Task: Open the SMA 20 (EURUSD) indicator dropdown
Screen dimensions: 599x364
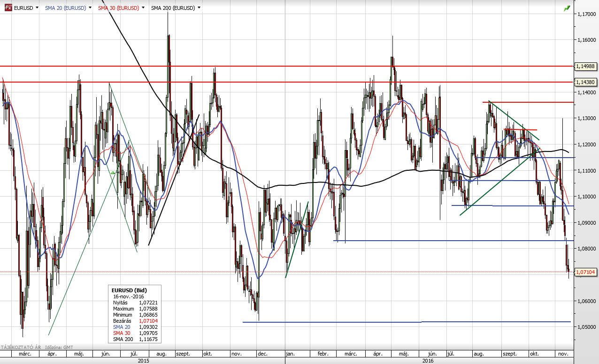Action: click(90, 8)
